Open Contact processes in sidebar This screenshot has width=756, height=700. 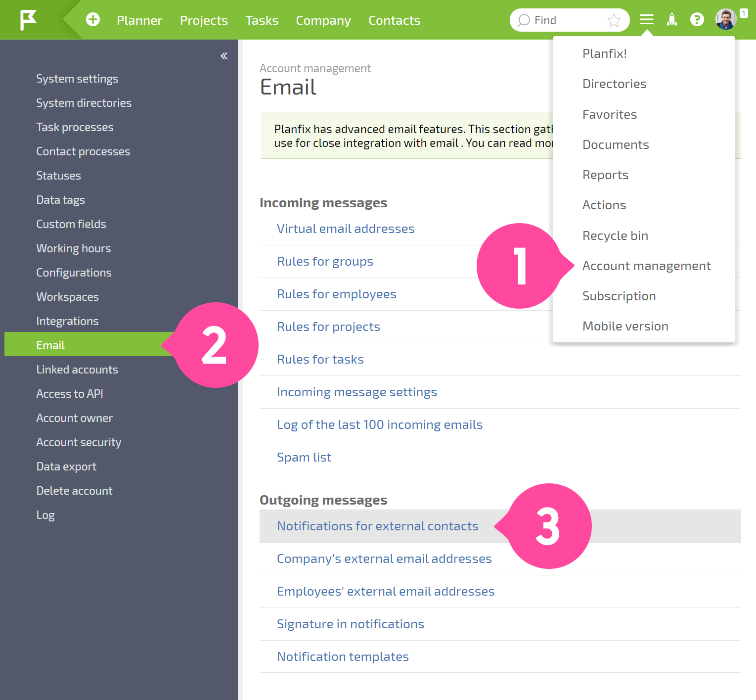83,151
